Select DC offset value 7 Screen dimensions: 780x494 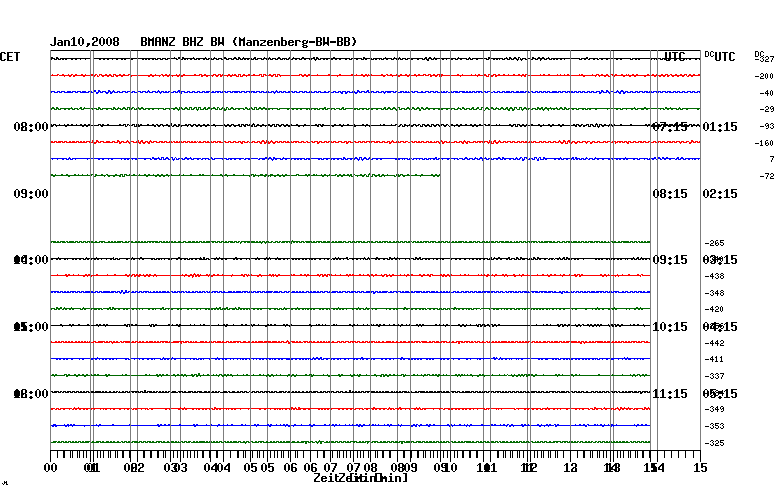coord(772,159)
